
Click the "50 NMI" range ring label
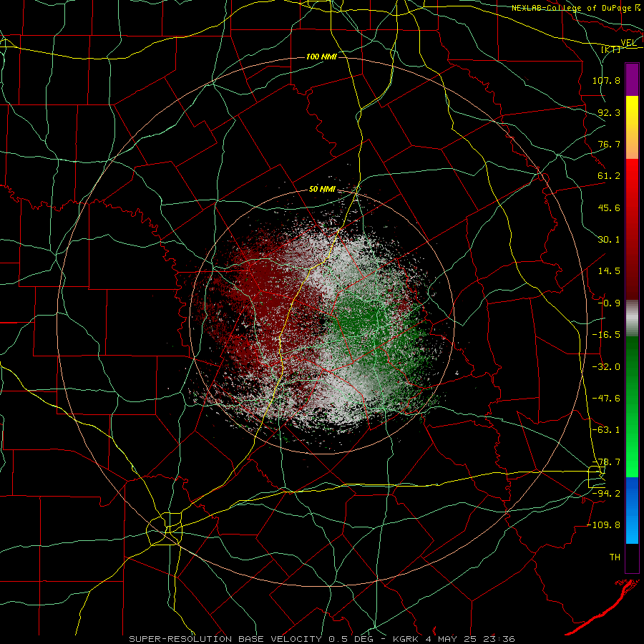click(x=322, y=190)
